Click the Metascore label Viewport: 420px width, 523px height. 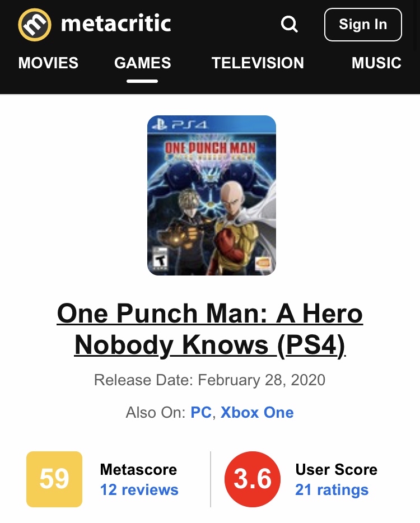point(138,470)
